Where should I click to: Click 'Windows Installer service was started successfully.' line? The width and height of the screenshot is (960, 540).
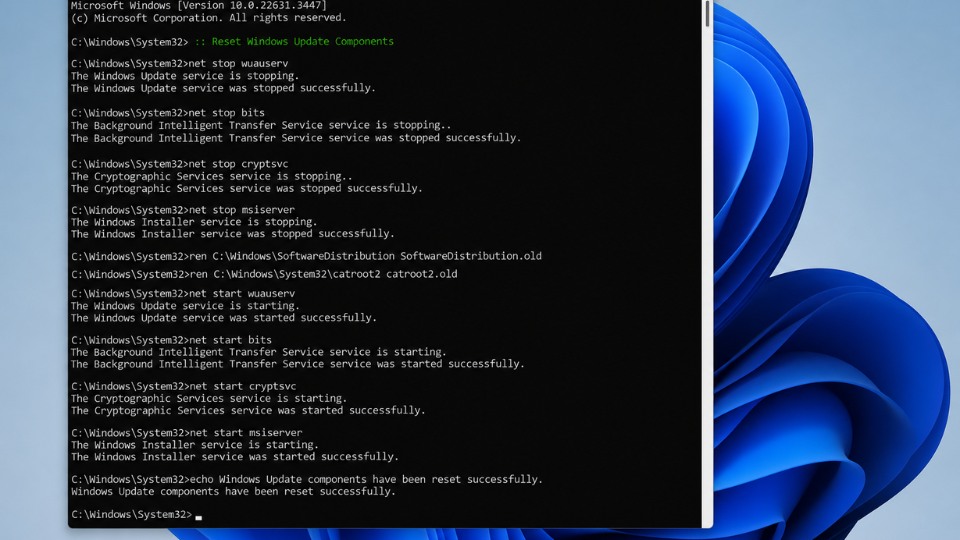(234, 457)
